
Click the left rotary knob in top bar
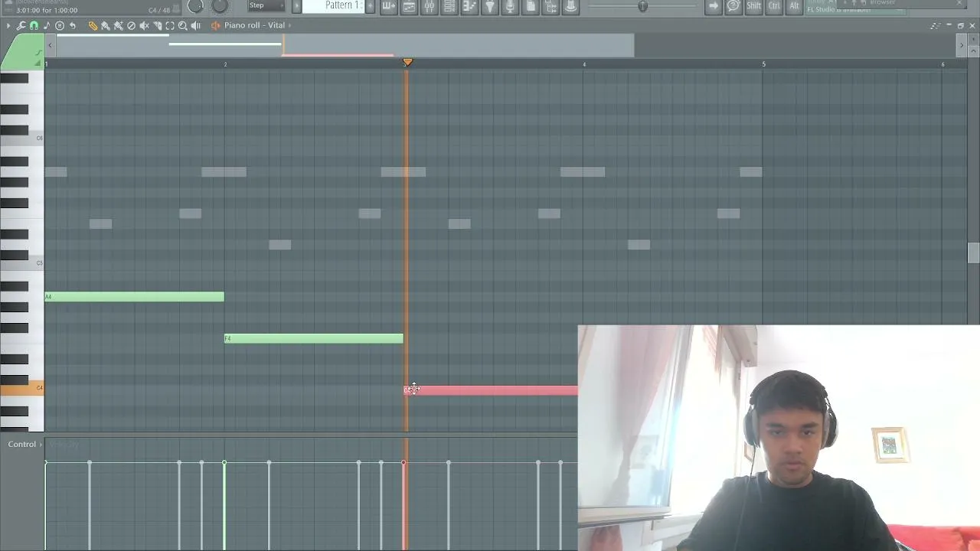[195, 6]
